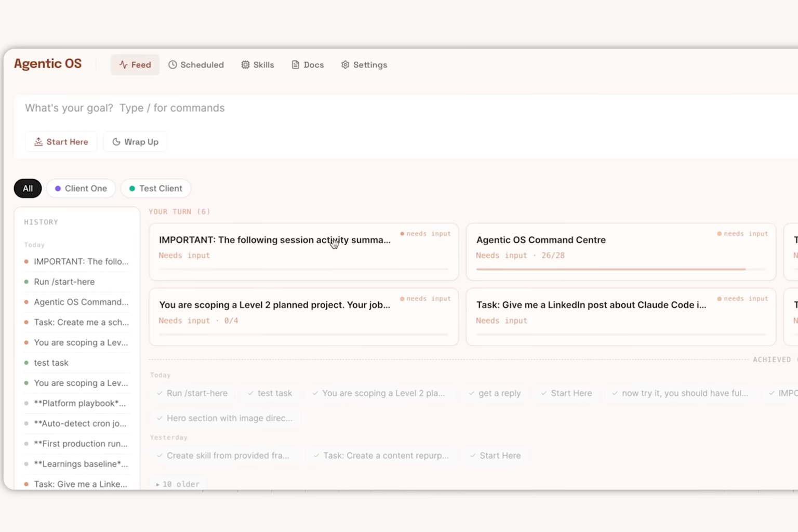Open the "Hero section with image direc..." chip
The image size is (798, 532).
(x=224, y=418)
